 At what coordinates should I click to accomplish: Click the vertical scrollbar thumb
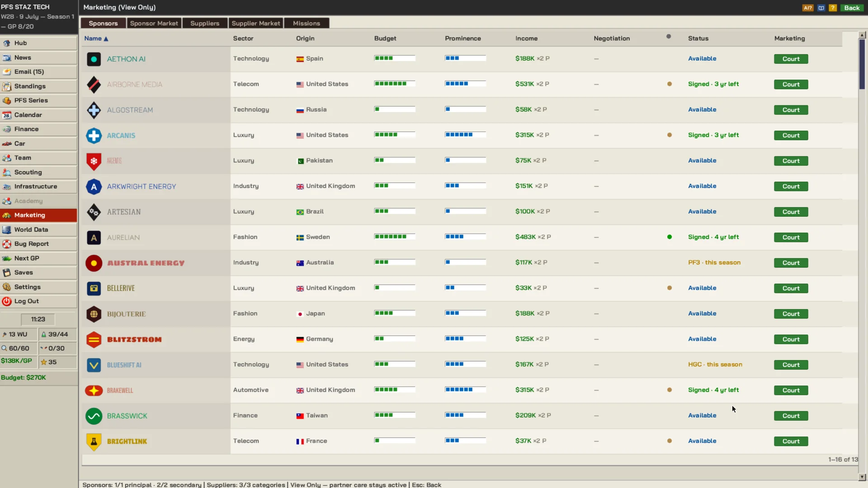[x=862, y=64]
